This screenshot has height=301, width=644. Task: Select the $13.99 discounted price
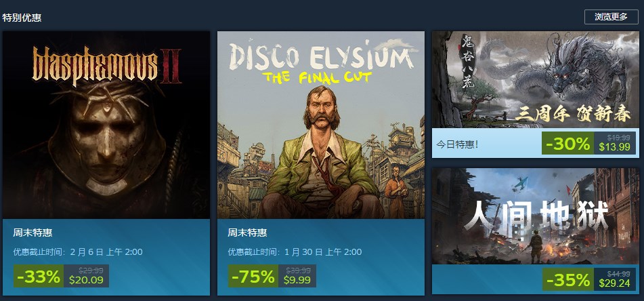tap(614, 147)
